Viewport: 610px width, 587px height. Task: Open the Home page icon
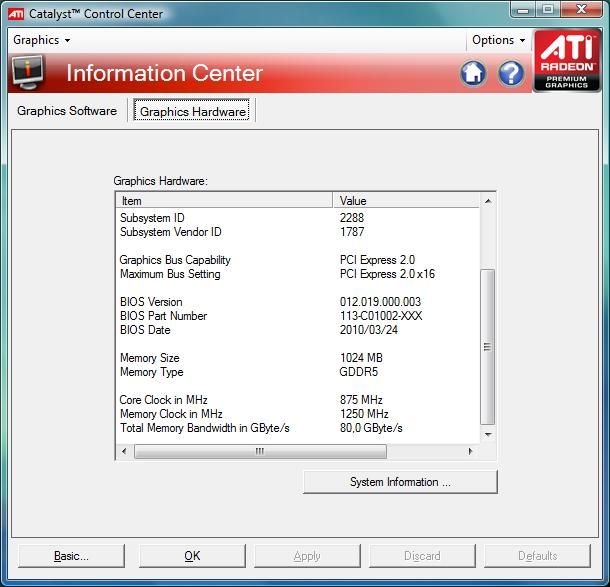click(x=473, y=73)
